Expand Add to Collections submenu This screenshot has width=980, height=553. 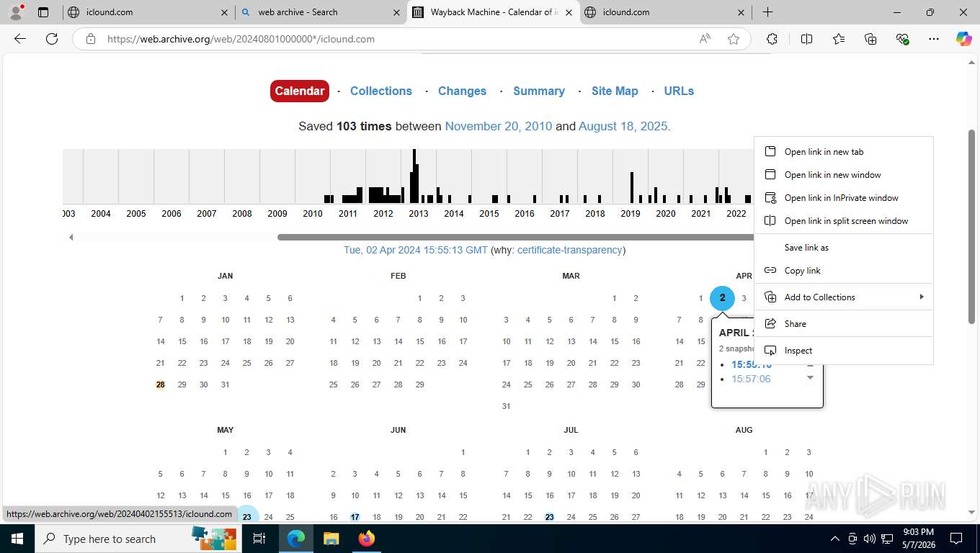click(844, 297)
